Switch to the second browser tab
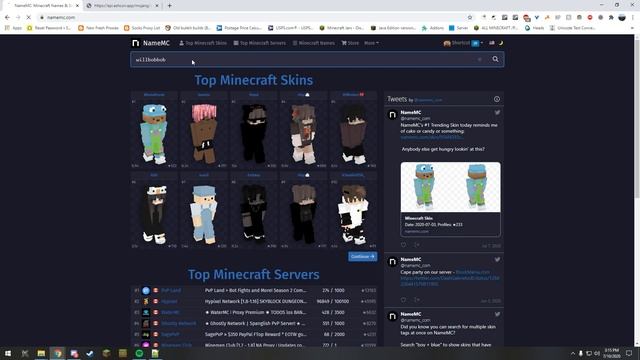The width and height of the screenshot is (640, 360). [x=122, y=5]
